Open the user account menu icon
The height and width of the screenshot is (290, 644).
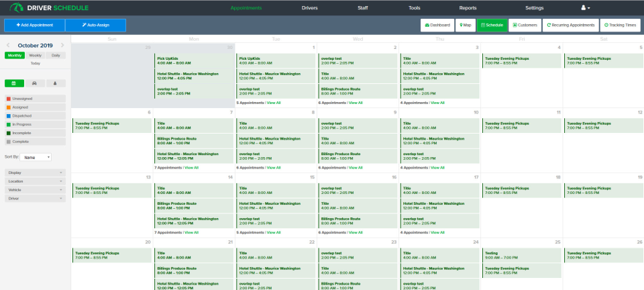[x=586, y=8]
